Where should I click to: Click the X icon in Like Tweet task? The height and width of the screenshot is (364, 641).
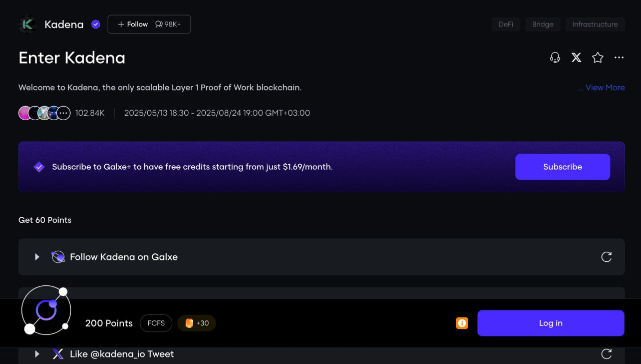(x=58, y=354)
